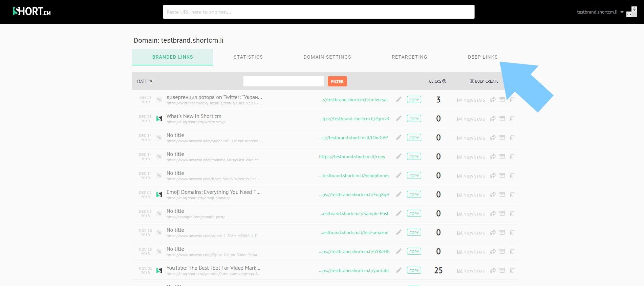The height and width of the screenshot is (286, 644).
Task: Share the /copy short link
Action: [x=493, y=157]
